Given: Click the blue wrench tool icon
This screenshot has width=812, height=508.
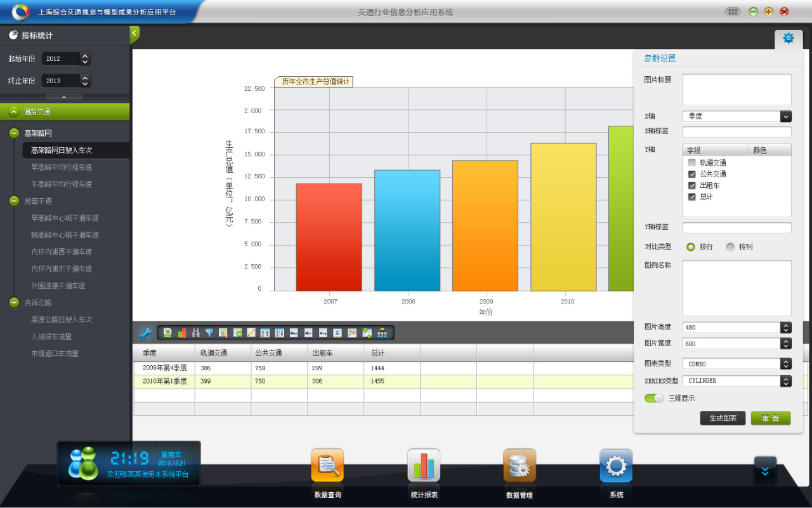Looking at the screenshot, I should (x=145, y=333).
